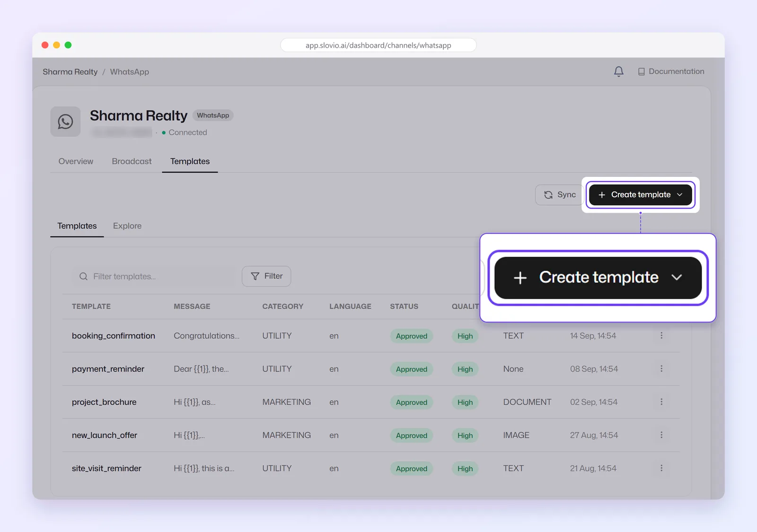Open the Documentation link
The image size is (757, 532).
tap(671, 71)
